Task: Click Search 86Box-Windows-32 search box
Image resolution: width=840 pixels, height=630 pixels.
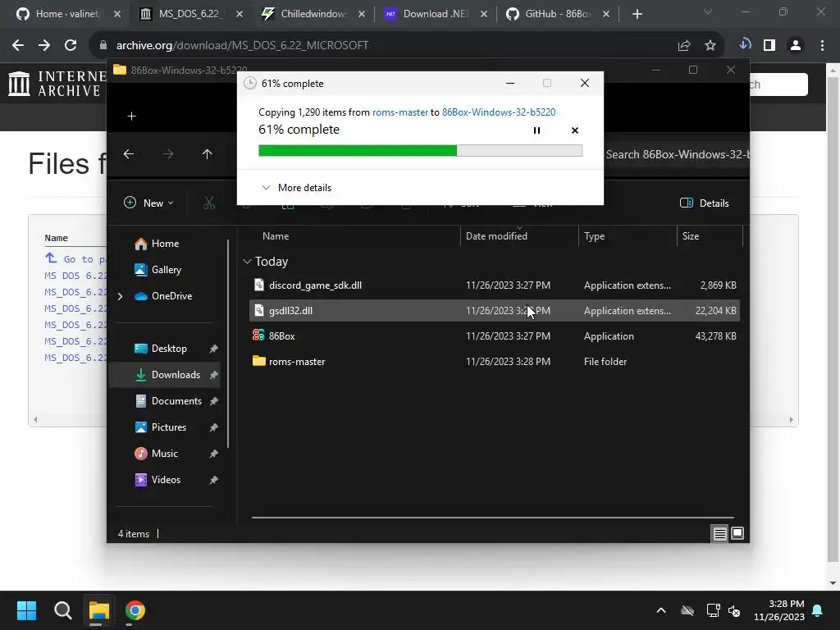Action: 675,155
